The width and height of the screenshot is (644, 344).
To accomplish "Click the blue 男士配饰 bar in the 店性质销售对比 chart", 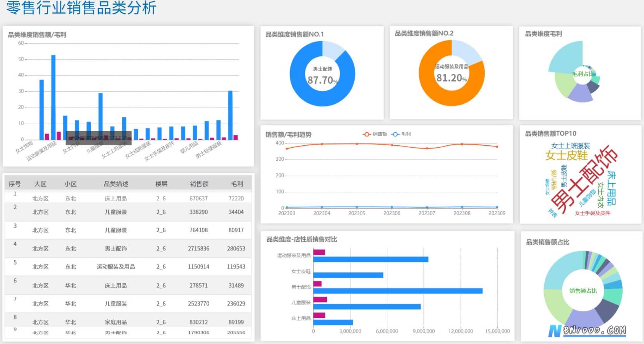I will click(398, 291).
